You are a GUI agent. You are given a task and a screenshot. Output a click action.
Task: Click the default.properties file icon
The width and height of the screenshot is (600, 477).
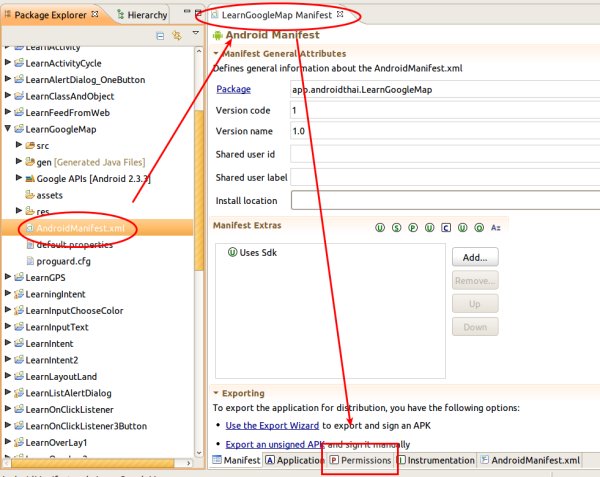[30, 244]
